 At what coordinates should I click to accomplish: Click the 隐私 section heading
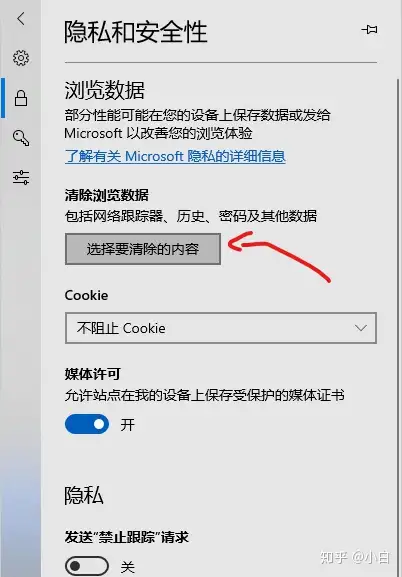pyautogui.click(x=84, y=495)
